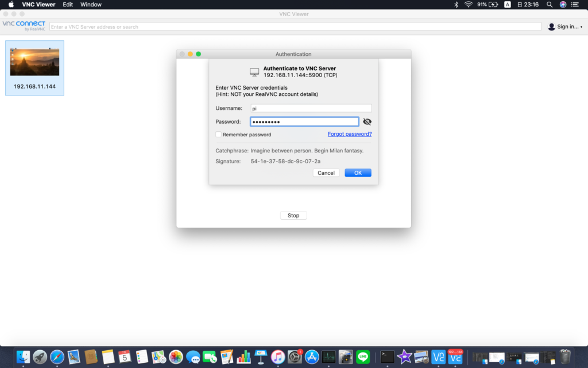Image resolution: width=588 pixels, height=368 pixels.
Task: Open the Forgot password link
Action: click(350, 134)
